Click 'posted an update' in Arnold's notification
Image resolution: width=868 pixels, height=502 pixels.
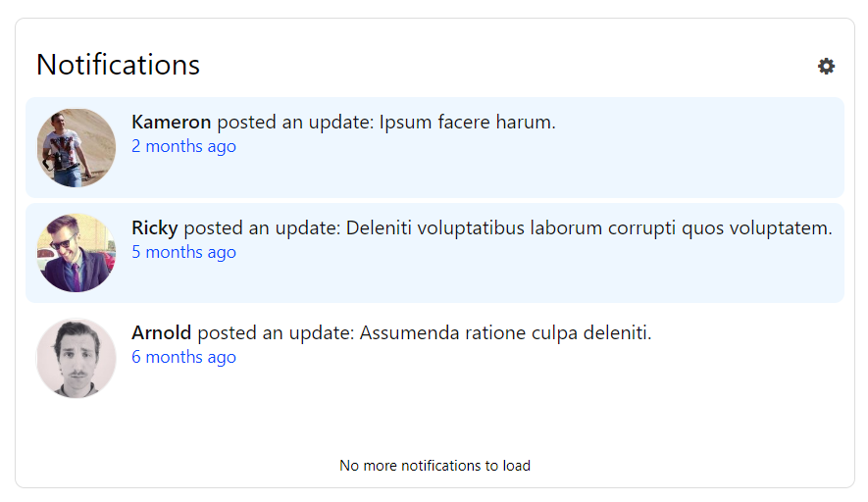tap(276, 332)
